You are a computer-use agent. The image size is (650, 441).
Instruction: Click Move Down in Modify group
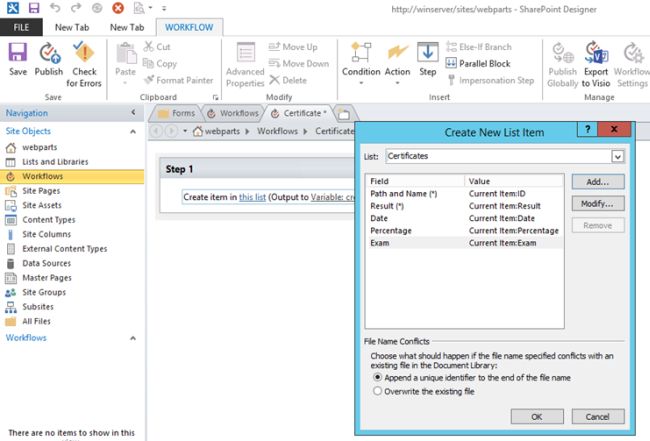(x=298, y=63)
